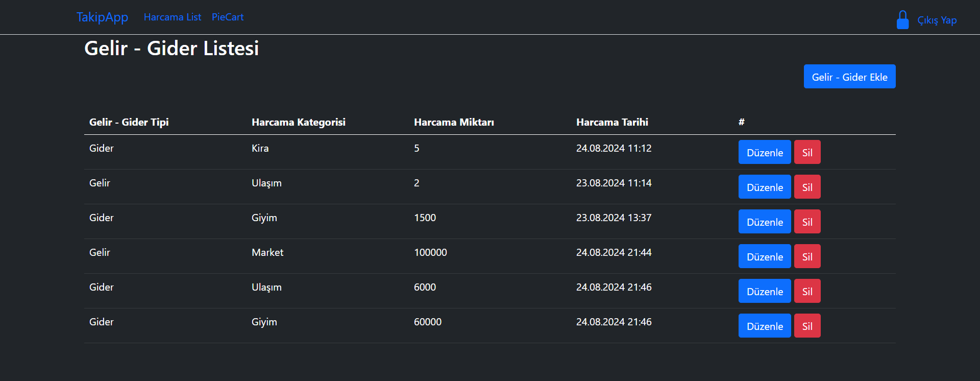Edit the Ulaşım 6000 expense

[x=764, y=291]
